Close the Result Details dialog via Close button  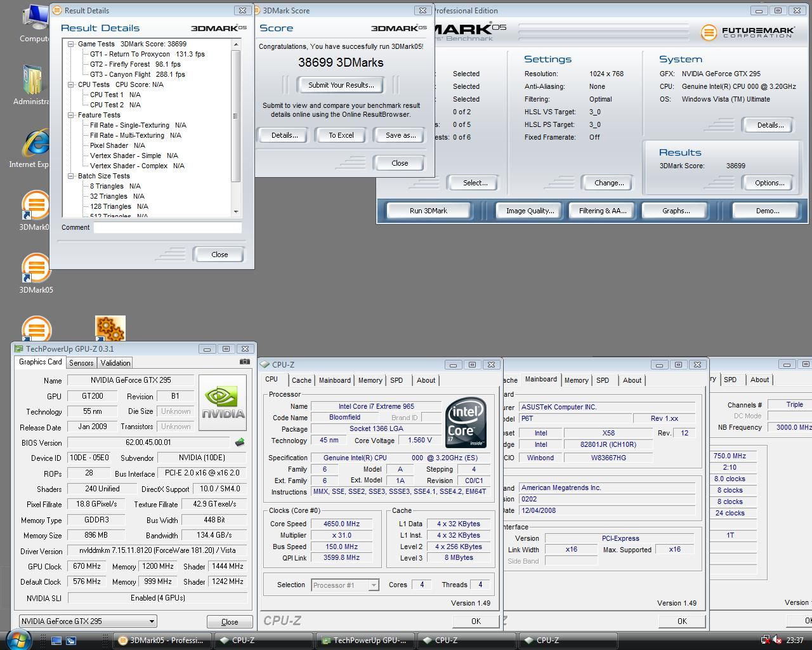coord(219,255)
